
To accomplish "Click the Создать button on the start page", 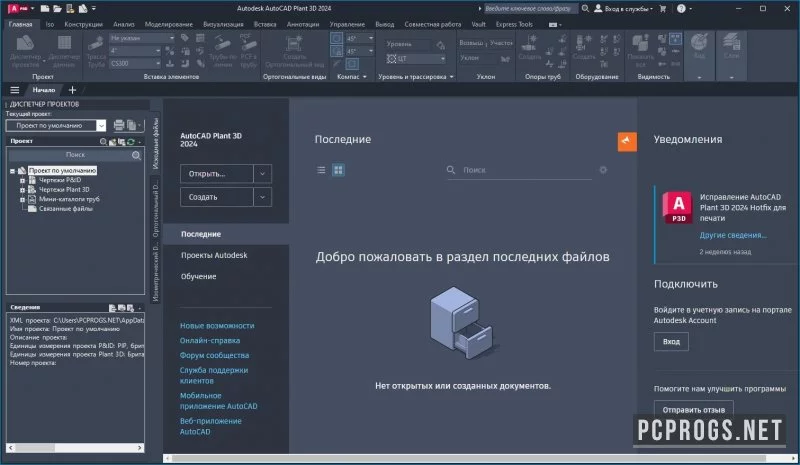I will point(217,197).
